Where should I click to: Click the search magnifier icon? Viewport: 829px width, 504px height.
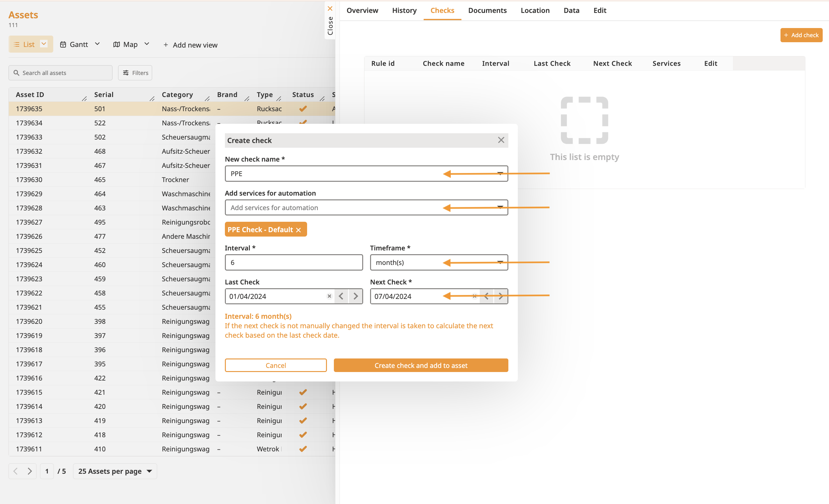point(16,73)
